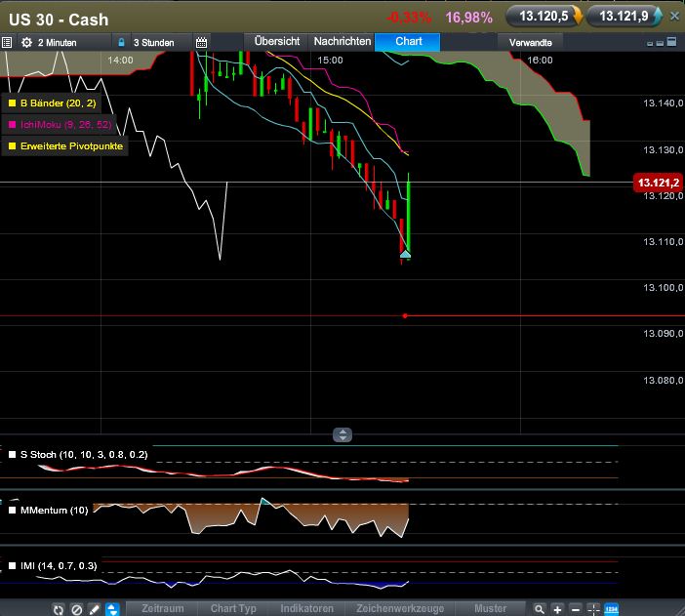This screenshot has width=685, height=616.
Task: Close the US 30 - Cash window
Action: tap(675, 17)
